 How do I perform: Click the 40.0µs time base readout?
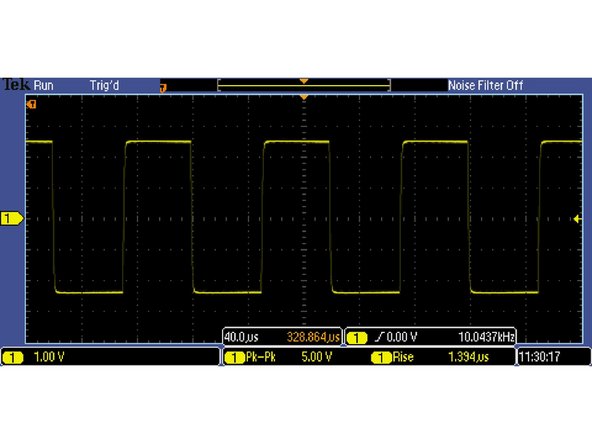point(241,337)
